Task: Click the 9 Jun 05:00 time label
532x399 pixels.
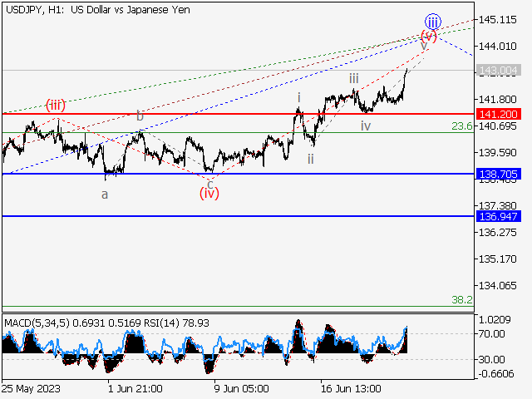Action: pyautogui.click(x=242, y=388)
